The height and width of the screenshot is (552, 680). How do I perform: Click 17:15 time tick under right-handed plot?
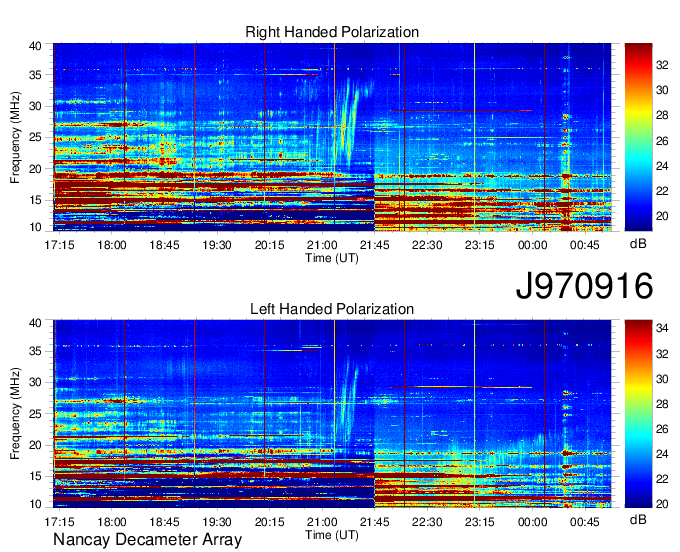point(59,245)
